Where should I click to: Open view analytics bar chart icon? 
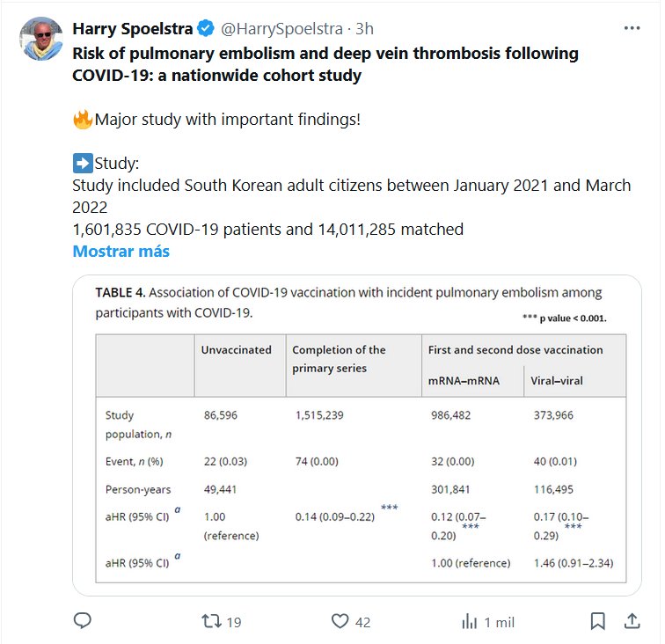click(470, 621)
